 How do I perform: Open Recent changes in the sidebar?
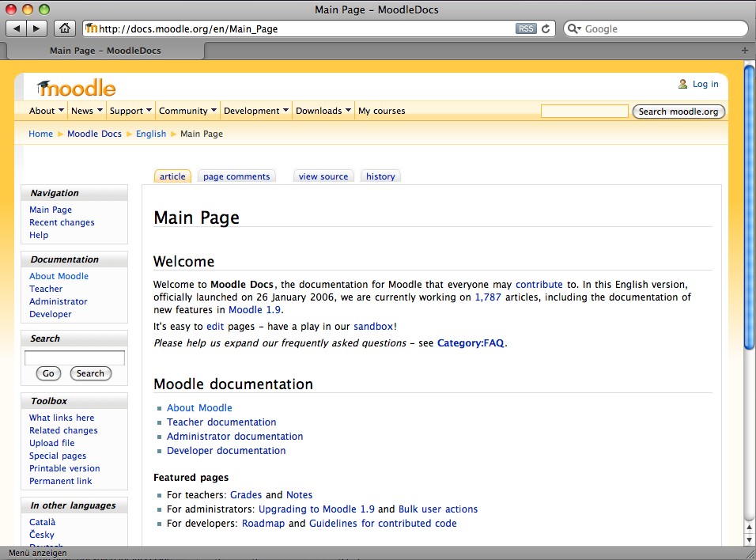tap(62, 222)
